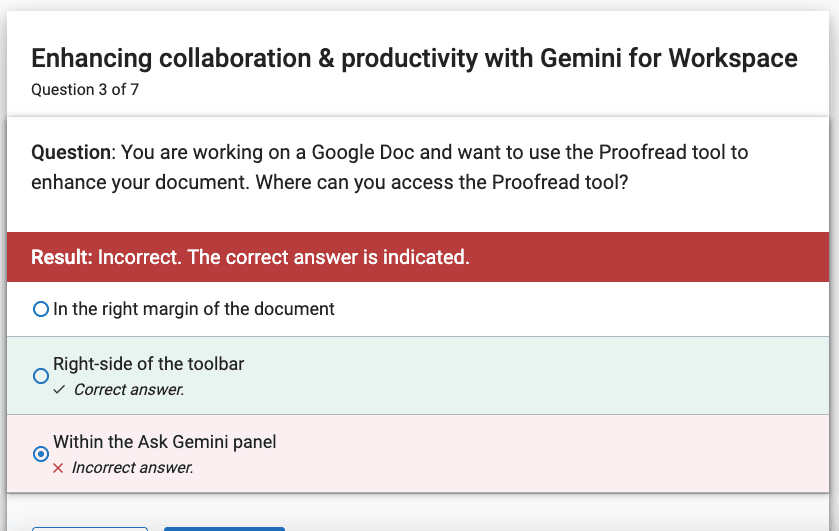The height and width of the screenshot is (531, 839).
Task: Click the white outlined button at the bottom
Action: [90, 529]
